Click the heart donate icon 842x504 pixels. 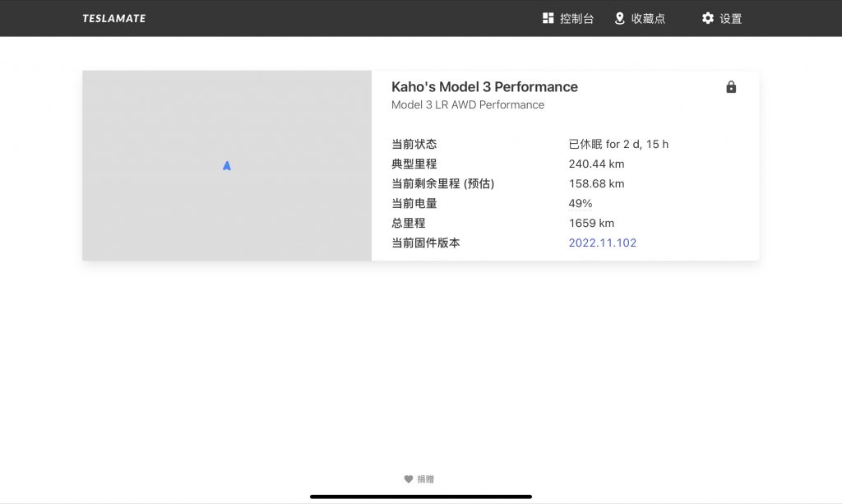pos(408,479)
